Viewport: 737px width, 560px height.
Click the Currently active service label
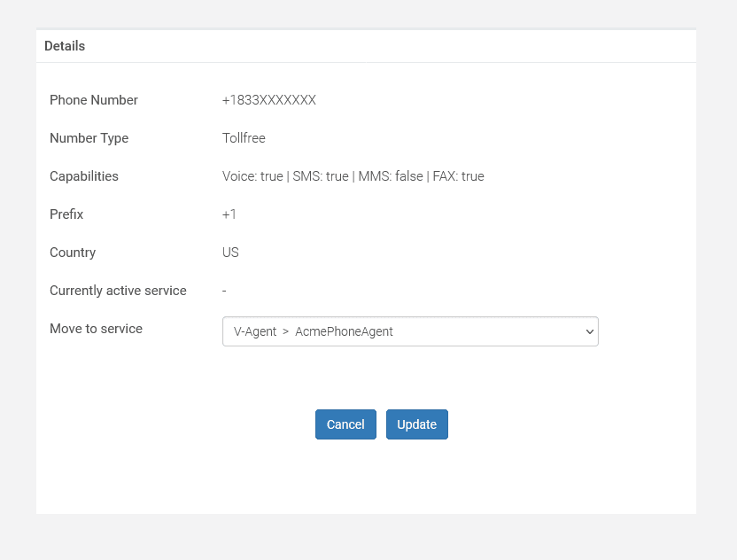click(118, 290)
